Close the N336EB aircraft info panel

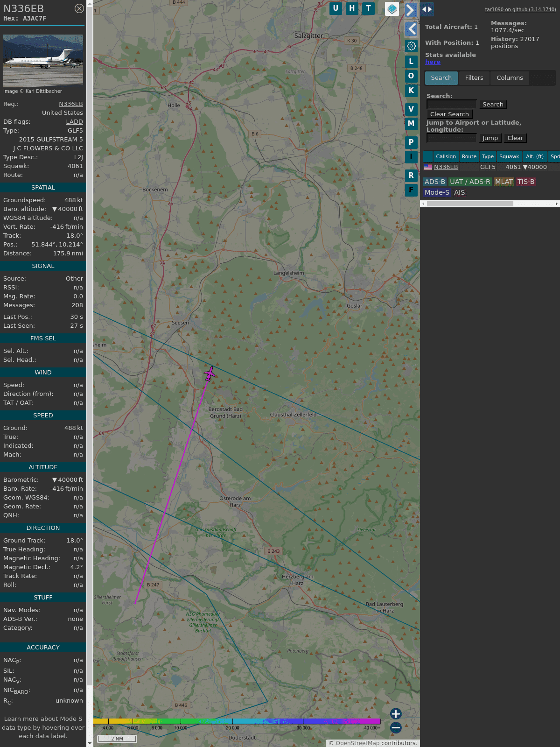click(x=79, y=8)
